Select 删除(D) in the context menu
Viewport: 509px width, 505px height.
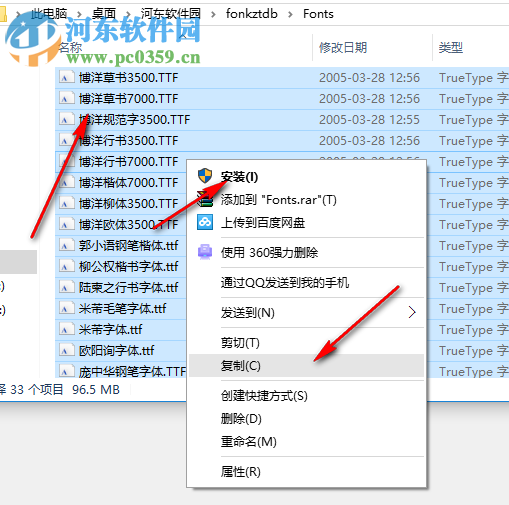(241, 418)
